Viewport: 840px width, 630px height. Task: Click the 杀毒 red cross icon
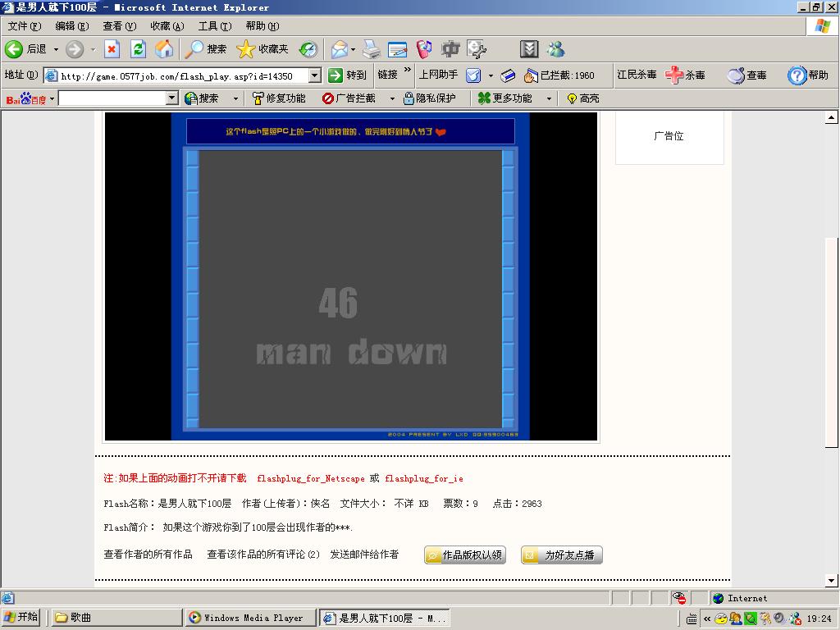point(685,75)
